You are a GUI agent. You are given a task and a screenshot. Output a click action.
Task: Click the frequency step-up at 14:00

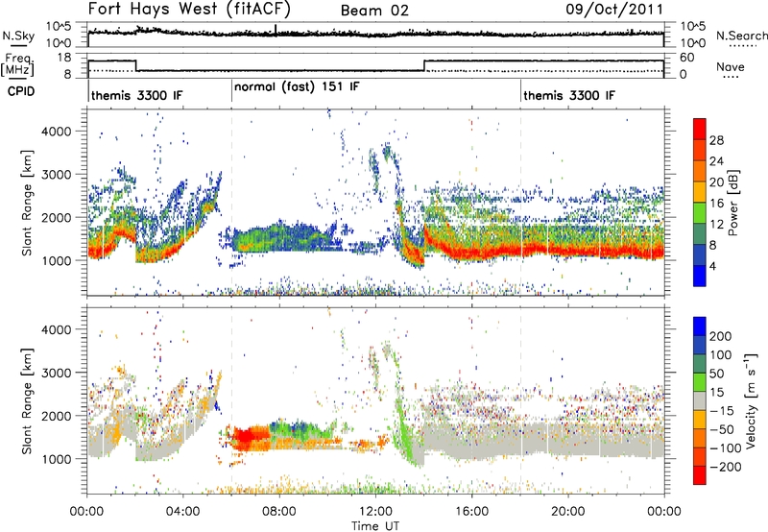coord(423,65)
